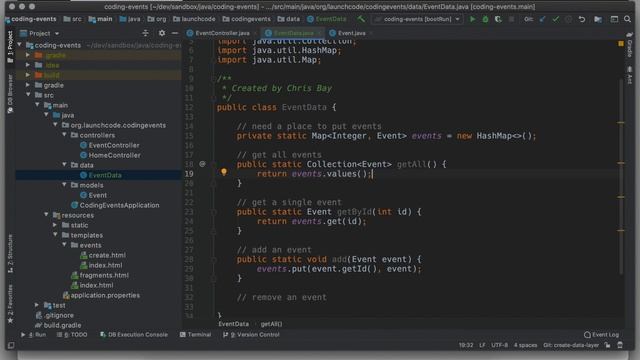Open the Event Log tool window

[601, 334]
